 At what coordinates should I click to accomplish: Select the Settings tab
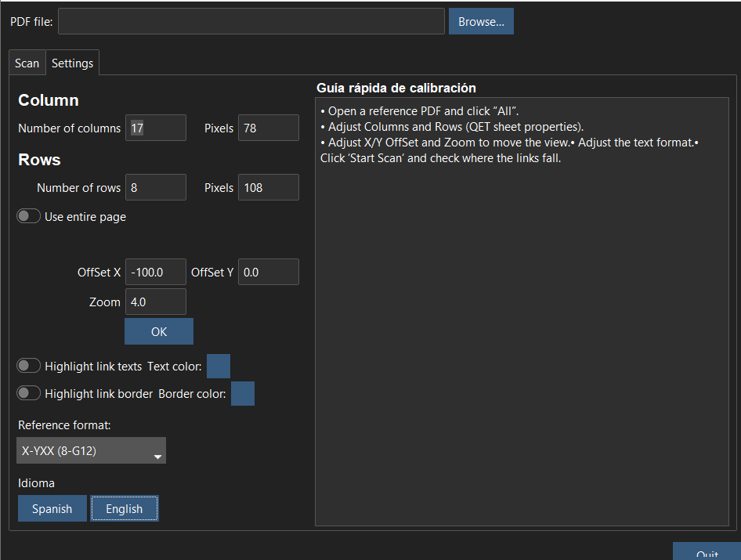72,63
